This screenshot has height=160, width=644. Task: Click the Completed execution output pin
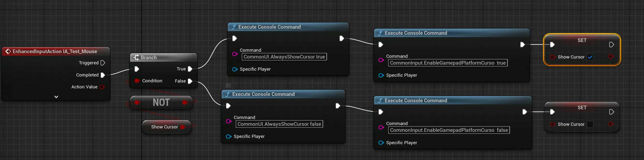coord(103,75)
